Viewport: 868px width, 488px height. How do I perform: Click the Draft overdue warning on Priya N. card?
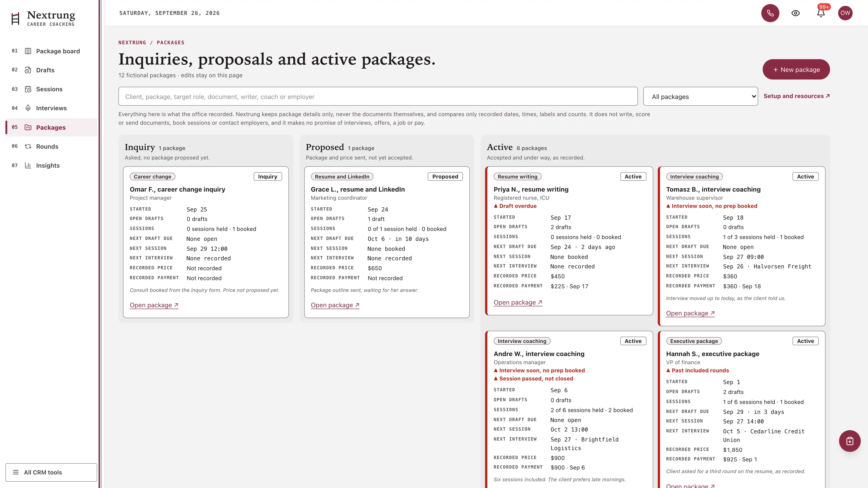pyautogui.click(x=515, y=206)
